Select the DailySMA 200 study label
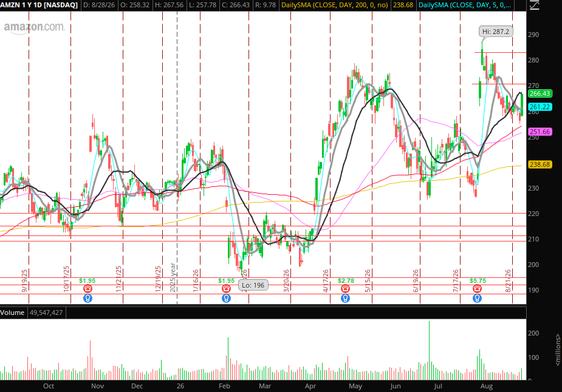 (334, 5)
